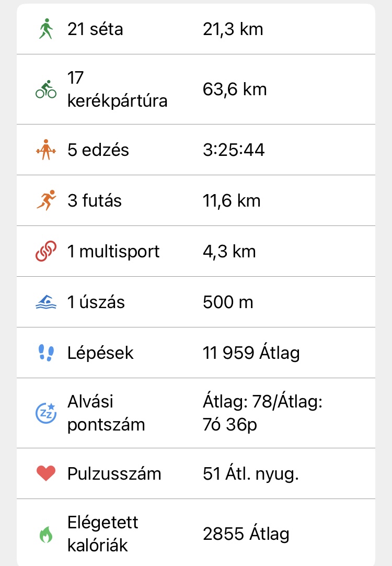Viewport: 392px width, 566px height.
Task: Tap the red multisport chain icon
Action: (x=46, y=252)
